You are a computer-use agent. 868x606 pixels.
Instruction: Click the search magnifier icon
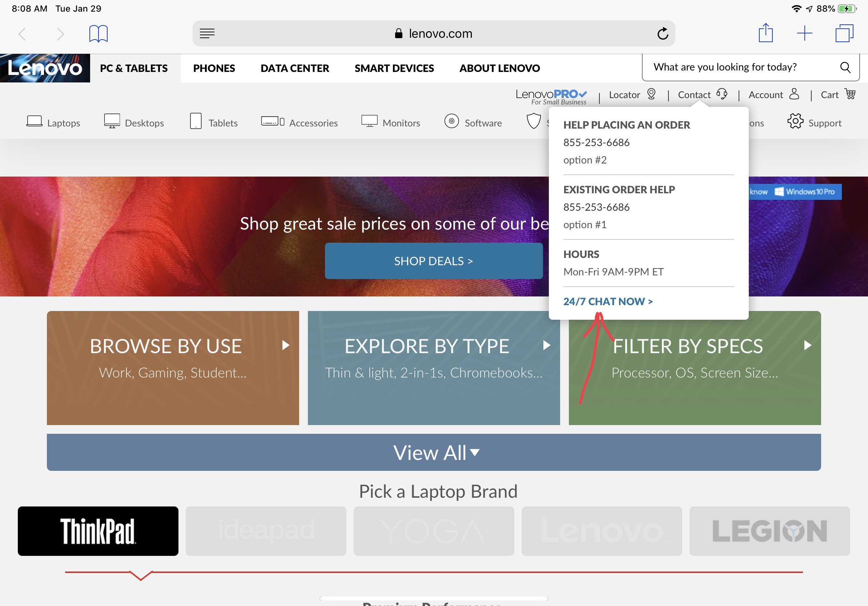845,67
